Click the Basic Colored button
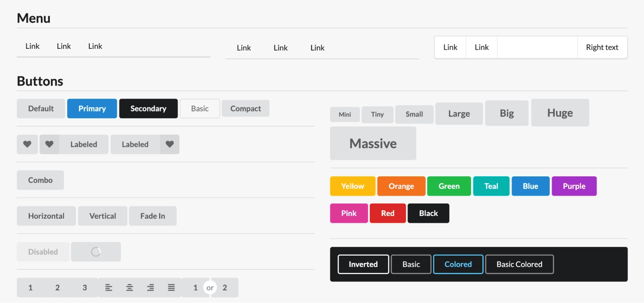Screen dimensions: 644x303 pos(519,264)
